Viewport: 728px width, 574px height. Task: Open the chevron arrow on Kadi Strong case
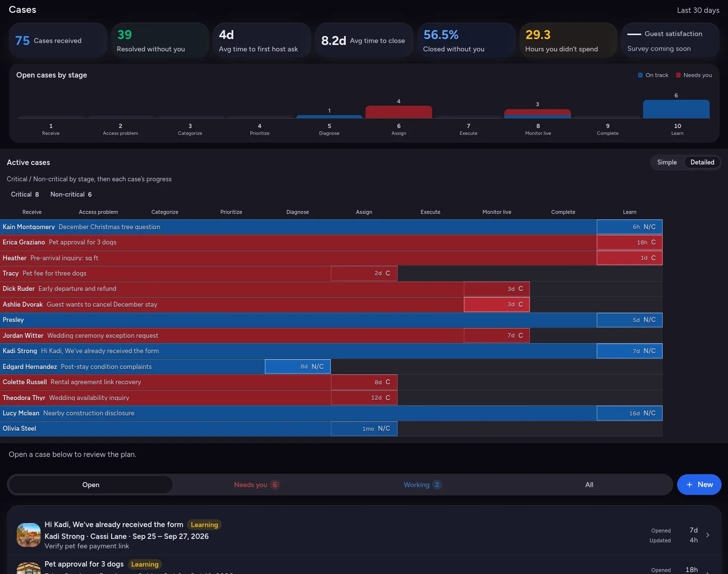point(708,535)
